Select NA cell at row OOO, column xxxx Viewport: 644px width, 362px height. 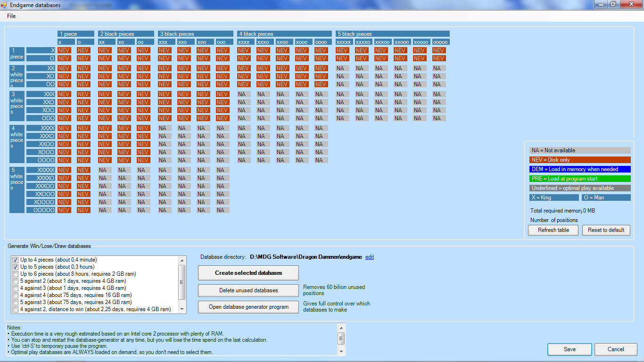(x=244, y=118)
